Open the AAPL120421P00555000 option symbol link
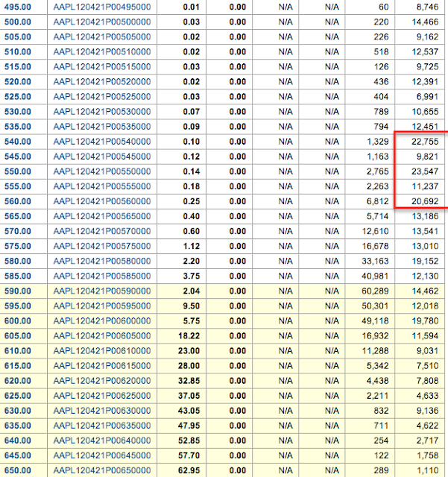Viewport: 448px width, 477px height. pyautogui.click(x=102, y=186)
